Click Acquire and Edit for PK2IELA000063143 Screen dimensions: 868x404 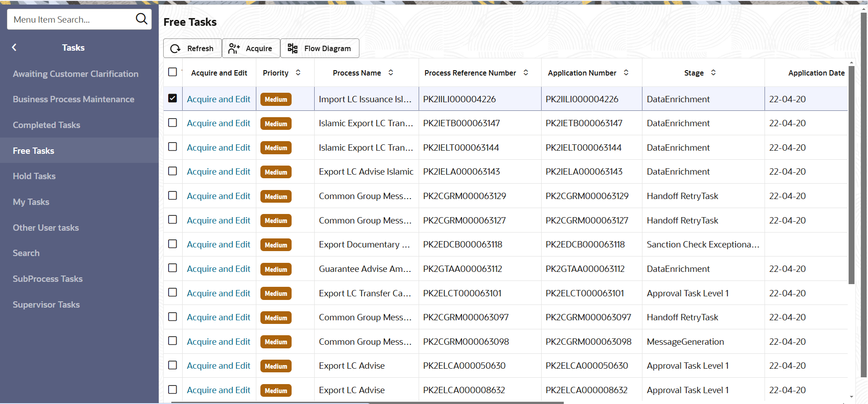[218, 171]
